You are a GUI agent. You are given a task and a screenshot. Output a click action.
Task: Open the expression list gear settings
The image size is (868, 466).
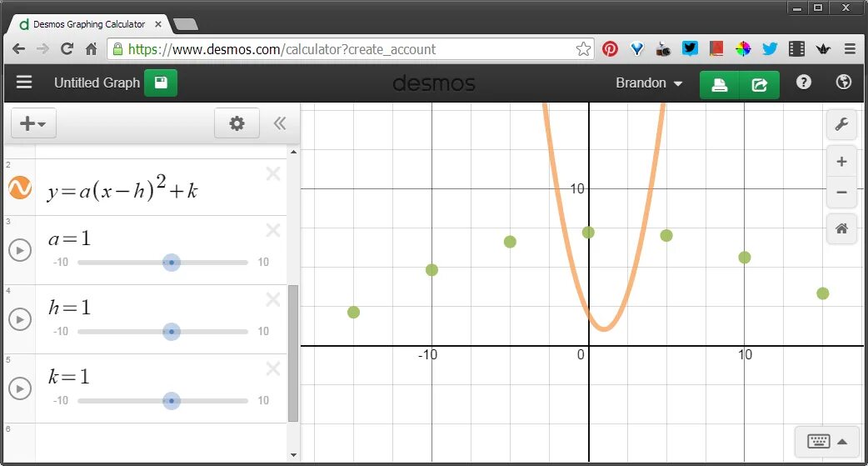tap(237, 123)
